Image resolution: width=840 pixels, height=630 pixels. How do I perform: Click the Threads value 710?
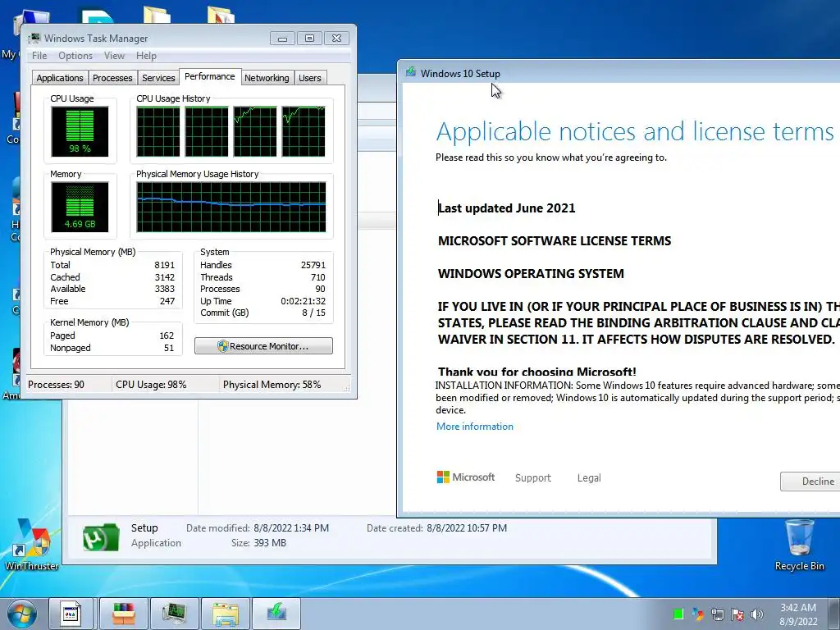(317, 277)
